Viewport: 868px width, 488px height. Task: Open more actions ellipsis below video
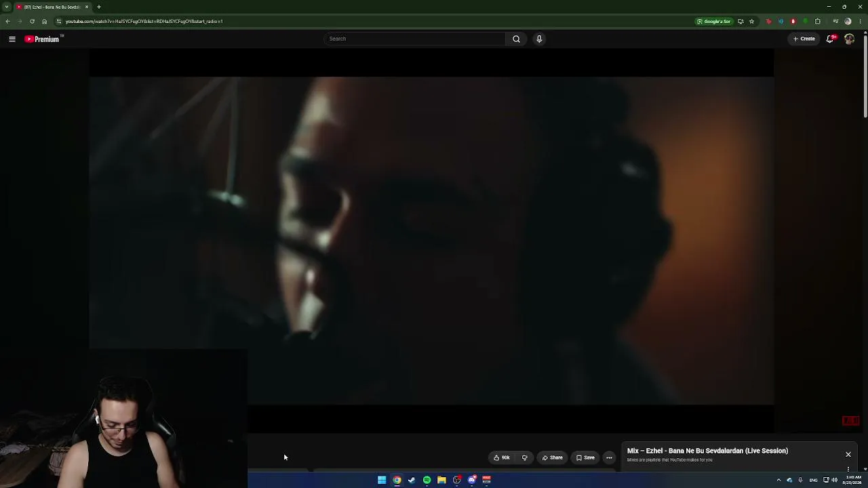click(x=609, y=457)
